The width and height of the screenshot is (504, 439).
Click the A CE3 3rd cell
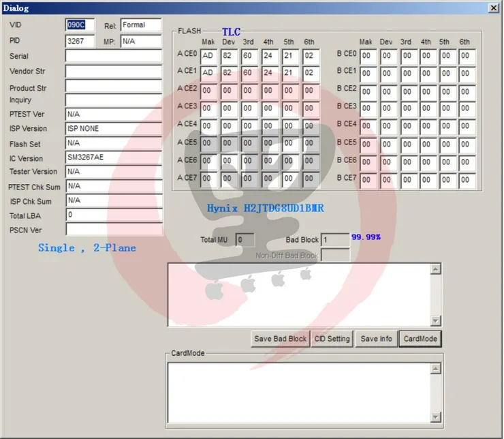tap(249, 108)
